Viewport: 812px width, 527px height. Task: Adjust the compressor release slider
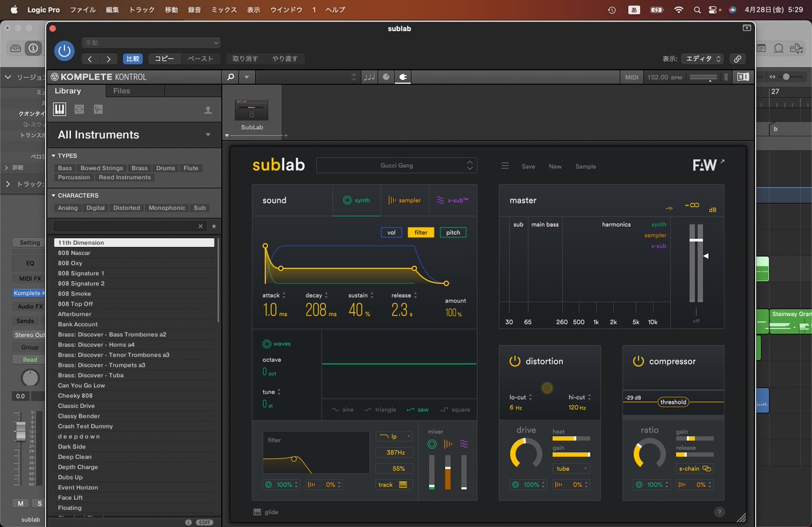(695, 455)
